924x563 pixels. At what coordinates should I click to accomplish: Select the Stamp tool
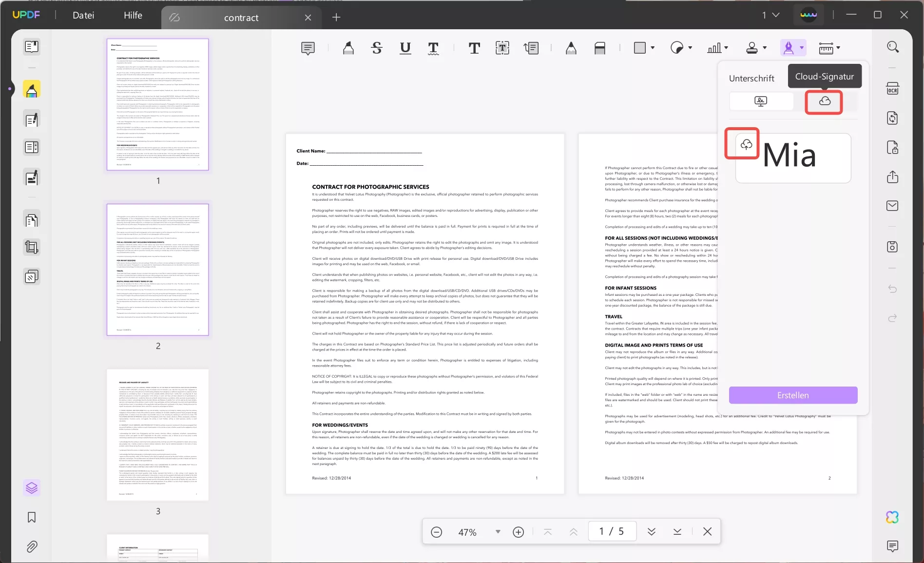pos(752,48)
